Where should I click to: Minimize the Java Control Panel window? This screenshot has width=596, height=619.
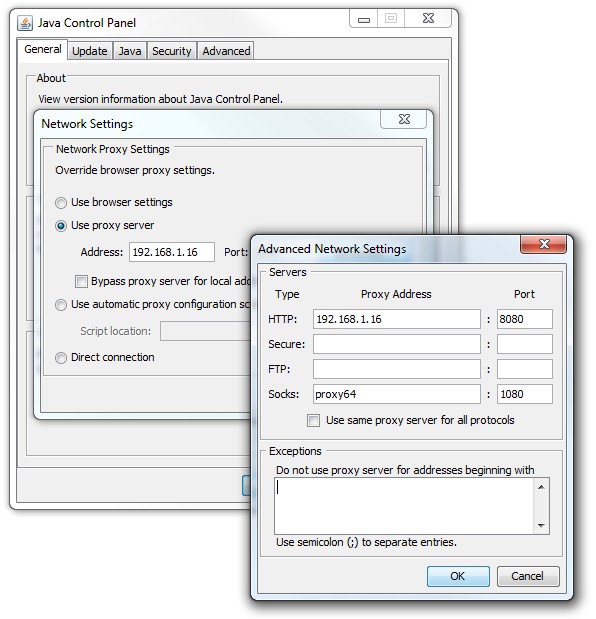pos(364,19)
